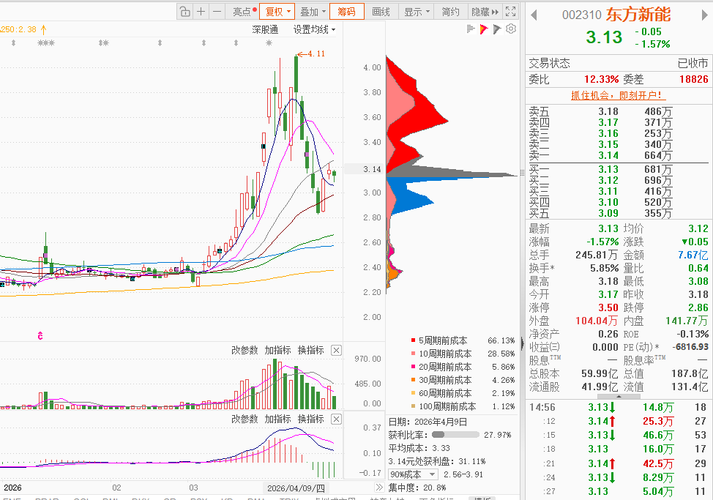Screen dimensions: 713x500
Task: Click 改参数 on the MACD panel
Action: [245, 419]
